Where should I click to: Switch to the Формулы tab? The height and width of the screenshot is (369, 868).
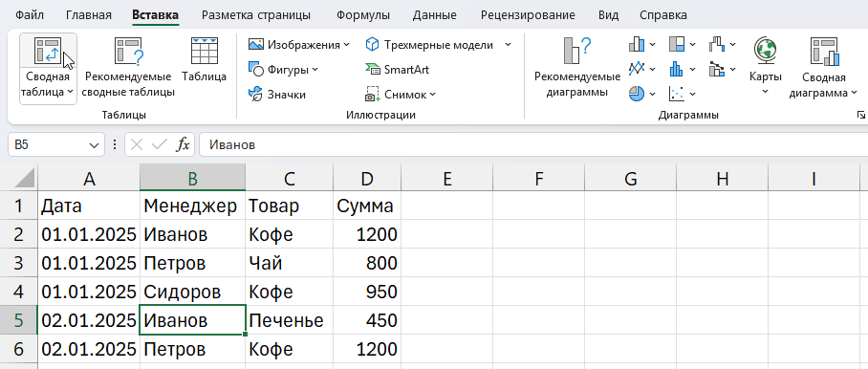(363, 15)
